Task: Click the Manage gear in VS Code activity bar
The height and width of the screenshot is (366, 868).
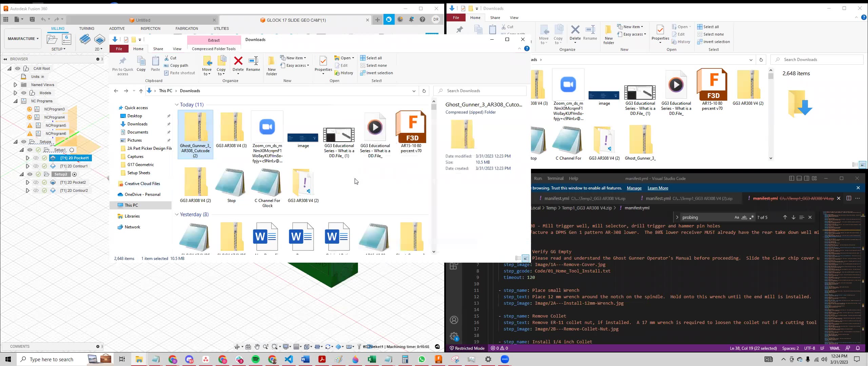Action: pyautogui.click(x=454, y=336)
